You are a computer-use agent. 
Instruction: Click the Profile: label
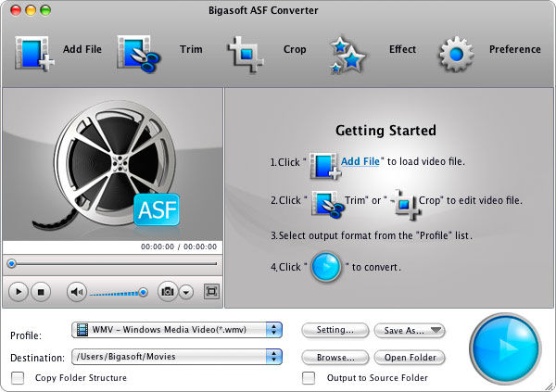point(26,335)
